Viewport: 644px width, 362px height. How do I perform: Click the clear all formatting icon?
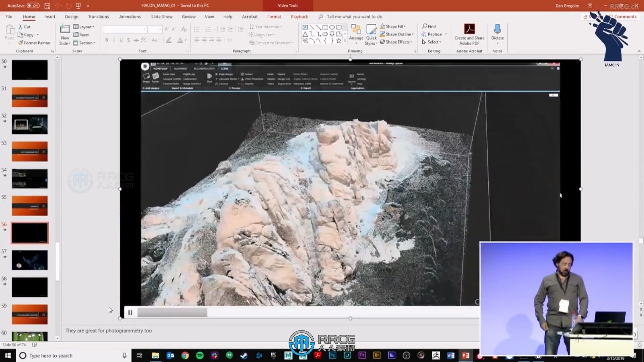(x=184, y=29)
